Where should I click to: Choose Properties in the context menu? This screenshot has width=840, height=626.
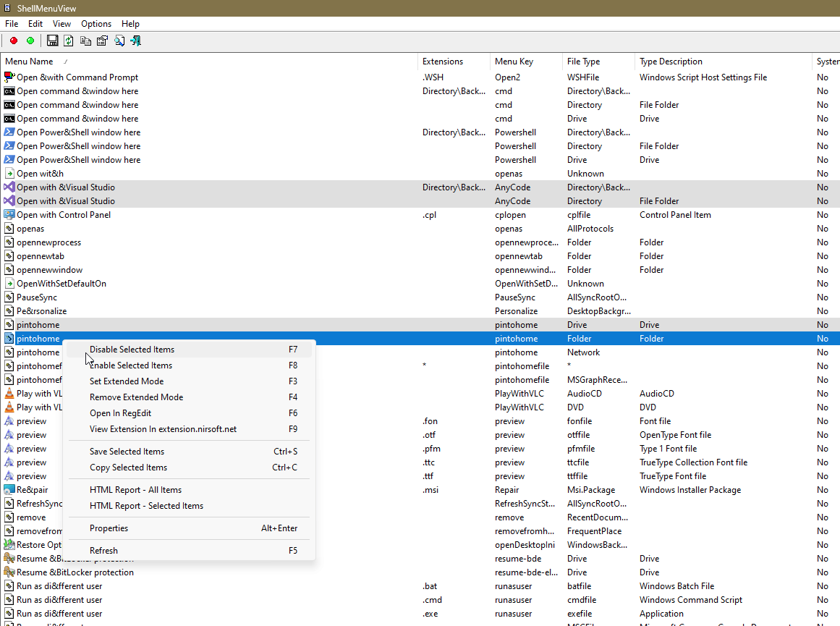click(x=189, y=528)
